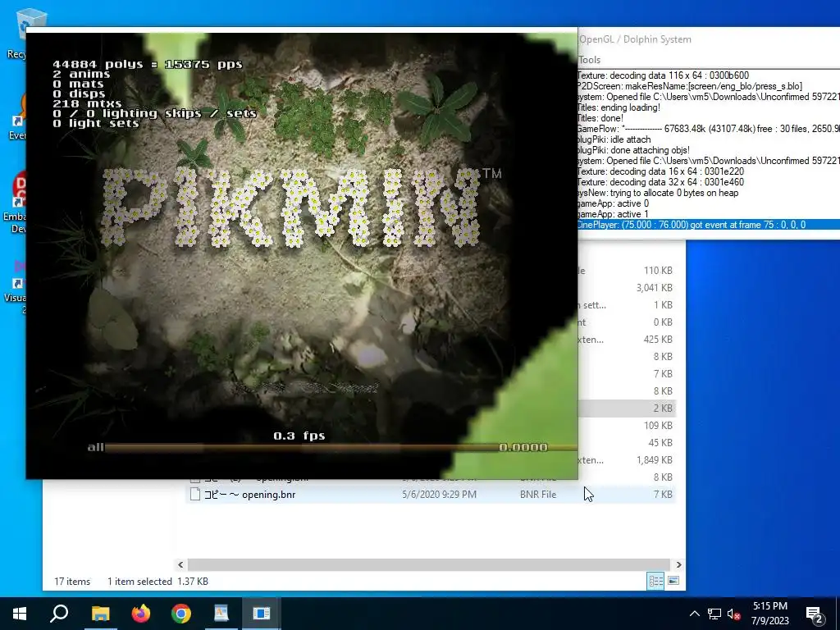This screenshot has height=630, width=840.
Task: Click the 'all' timing bar in game window
Action: [x=332, y=447]
